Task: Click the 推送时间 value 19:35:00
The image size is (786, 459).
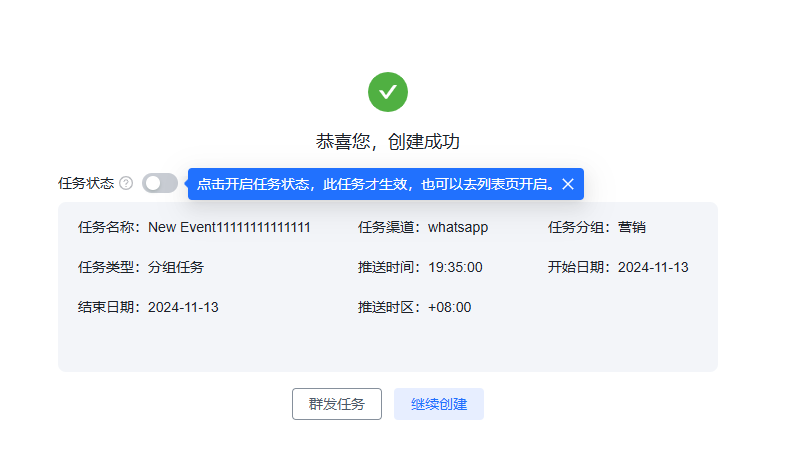Action: point(455,267)
